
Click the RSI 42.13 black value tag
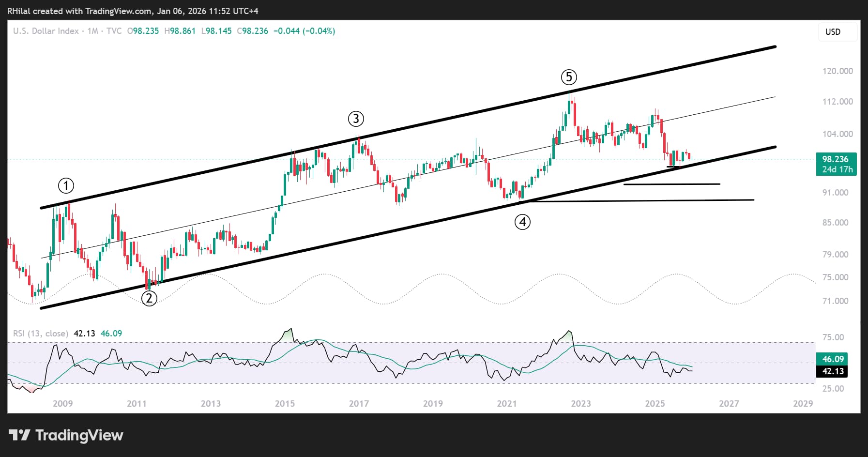[x=833, y=371]
